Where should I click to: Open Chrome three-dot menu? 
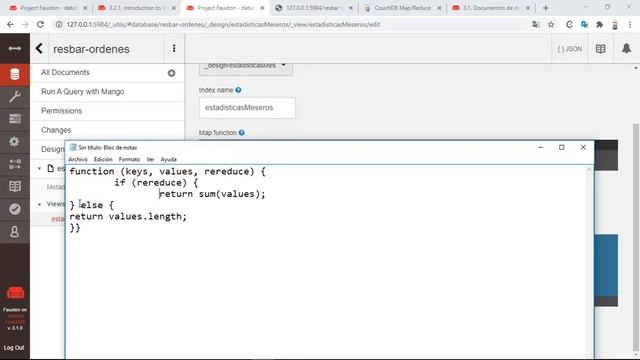click(630, 24)
